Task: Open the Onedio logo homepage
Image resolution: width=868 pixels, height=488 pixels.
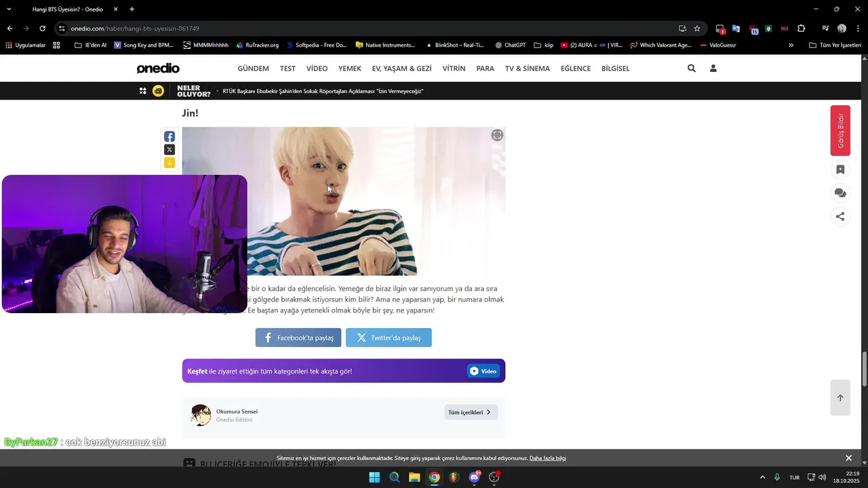Action: pos(158,68)
